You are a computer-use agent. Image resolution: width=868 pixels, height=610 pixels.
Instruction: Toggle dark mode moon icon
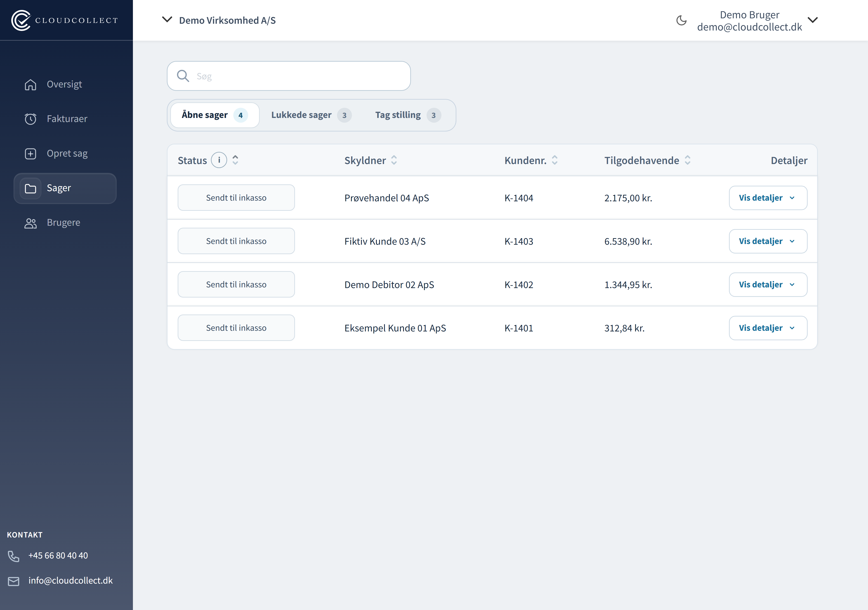click(x=681, y=20)
